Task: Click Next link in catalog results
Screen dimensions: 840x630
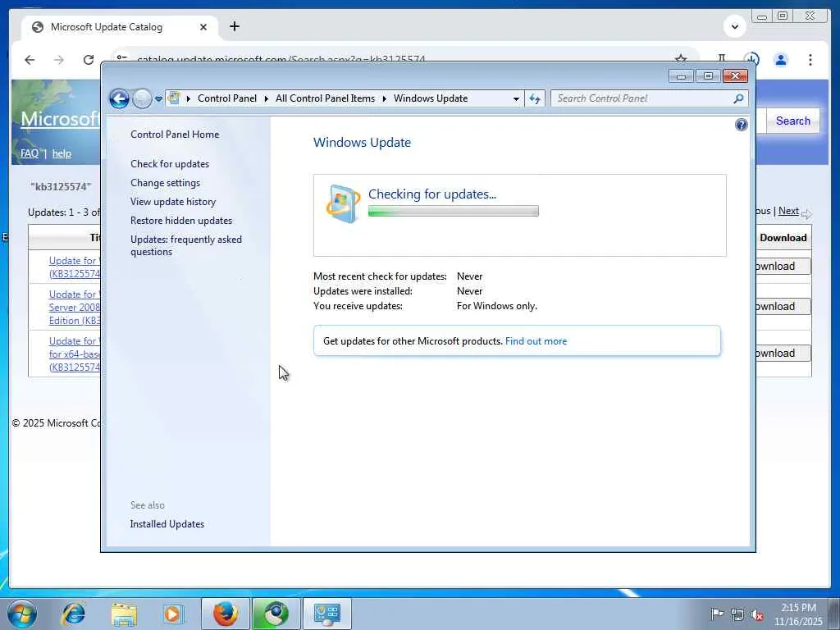Action: [x=788, y=211]
